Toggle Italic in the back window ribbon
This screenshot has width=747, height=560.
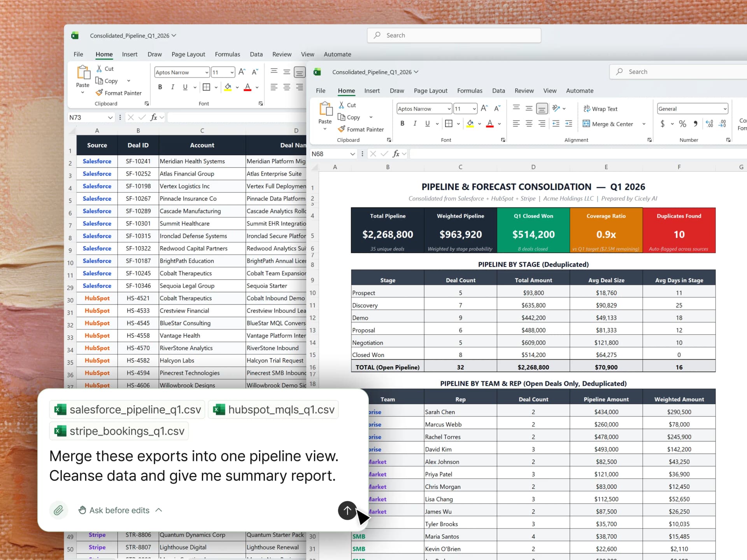(172, 87)
